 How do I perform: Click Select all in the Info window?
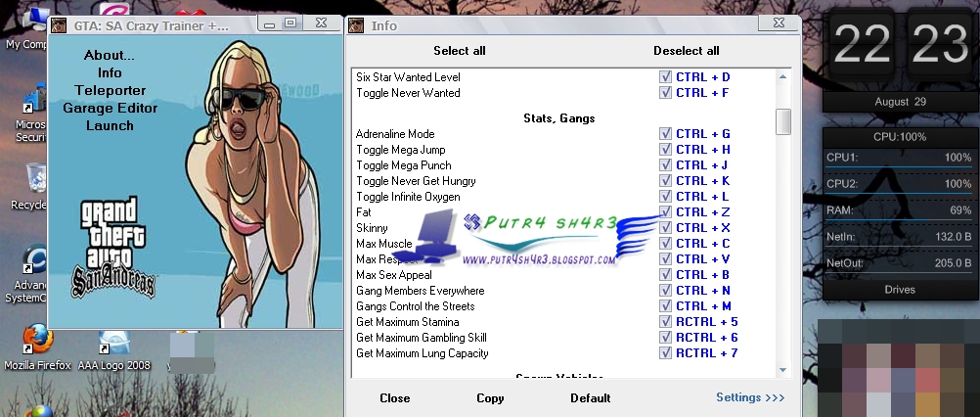460,51
